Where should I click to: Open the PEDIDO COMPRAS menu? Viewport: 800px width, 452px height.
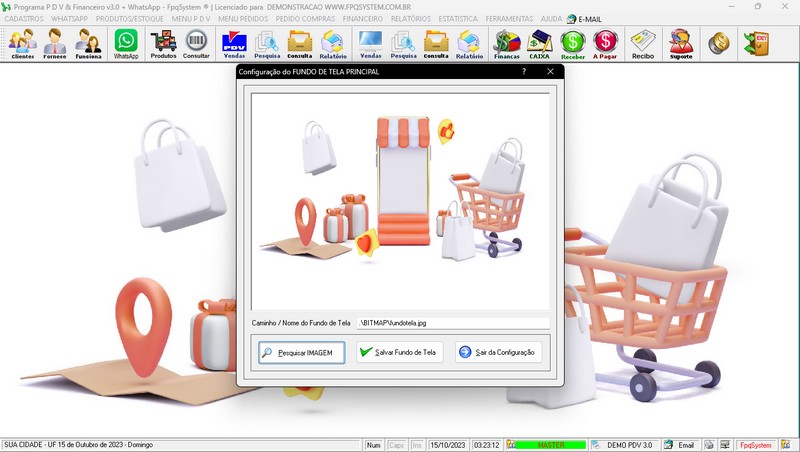(x=305, y=19)
